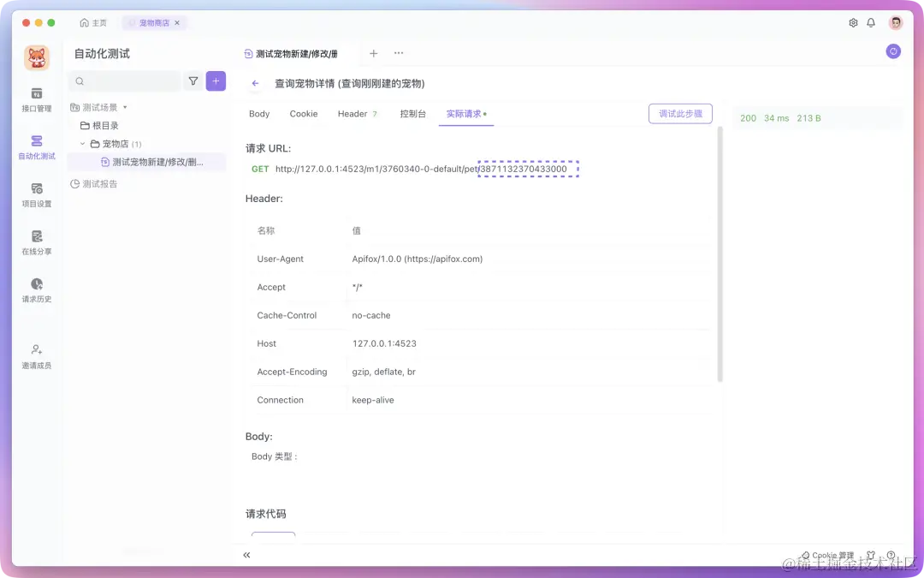Open 接口管理 in the left sidebar
This screenshot has height=578, width=924.
point(35,100)
